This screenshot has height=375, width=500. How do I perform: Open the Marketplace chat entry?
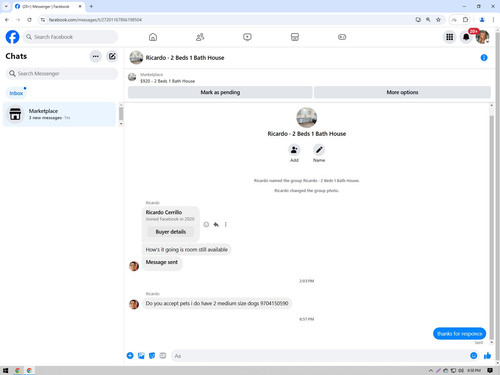tap(59, 114)
